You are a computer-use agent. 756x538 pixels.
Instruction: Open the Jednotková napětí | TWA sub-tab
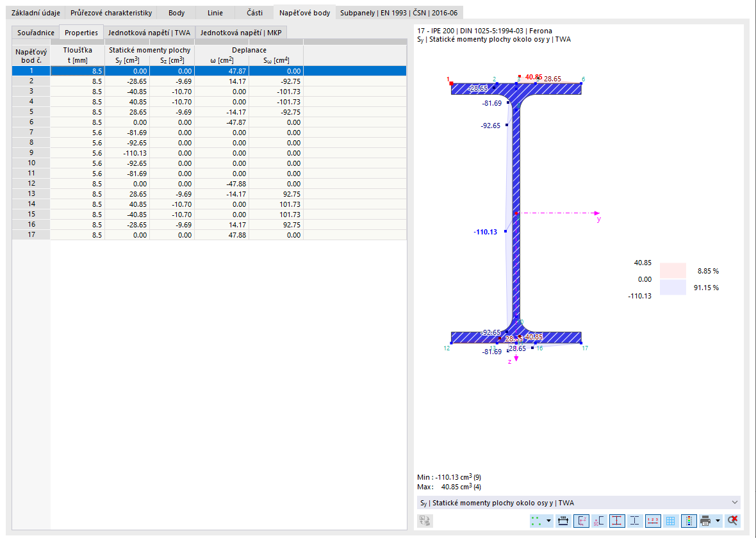[149, 33]
